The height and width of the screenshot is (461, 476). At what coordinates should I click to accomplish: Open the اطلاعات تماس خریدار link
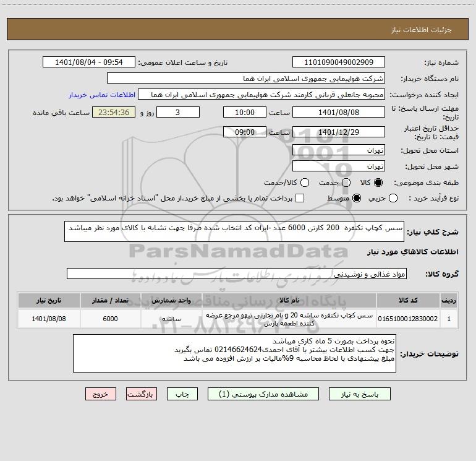[102, 95]
